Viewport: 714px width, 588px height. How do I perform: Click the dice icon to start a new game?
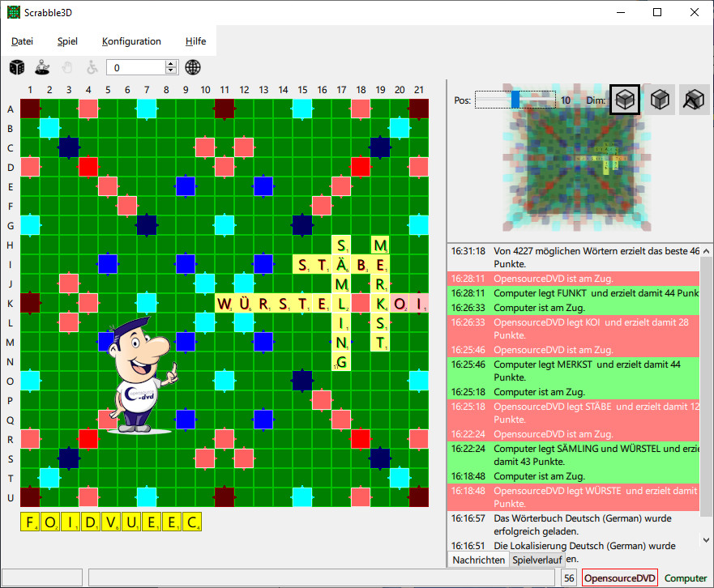16,67
